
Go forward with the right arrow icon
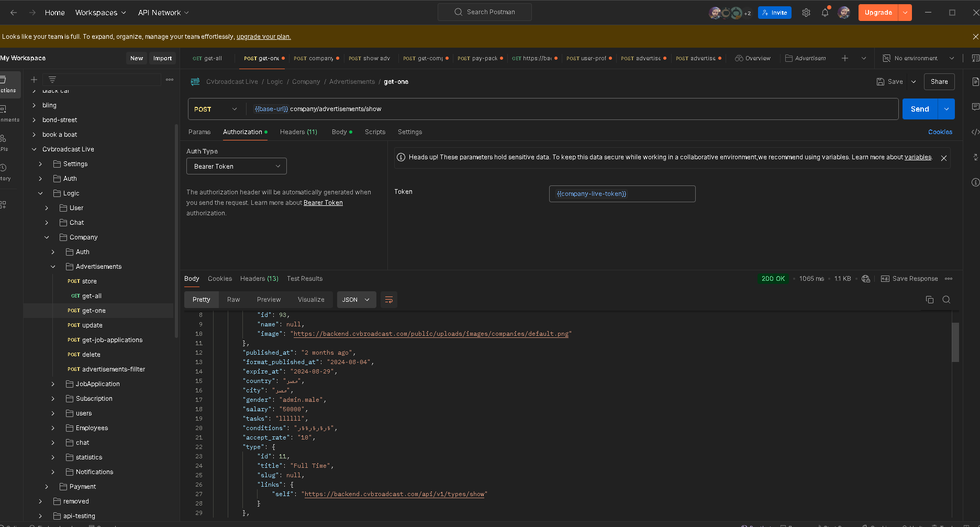click(x=32, y=13)
